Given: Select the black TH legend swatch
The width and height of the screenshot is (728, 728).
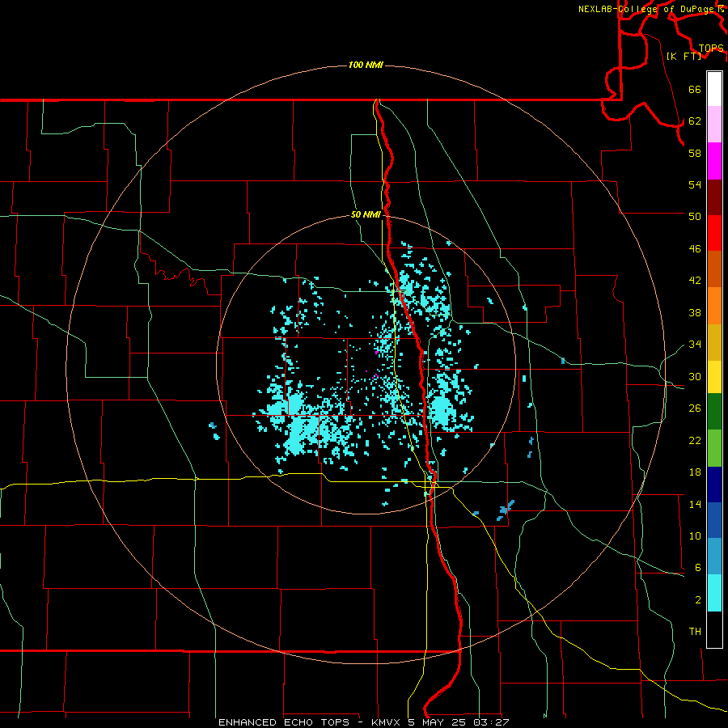Looking at the screenshot, I should 714,629.
